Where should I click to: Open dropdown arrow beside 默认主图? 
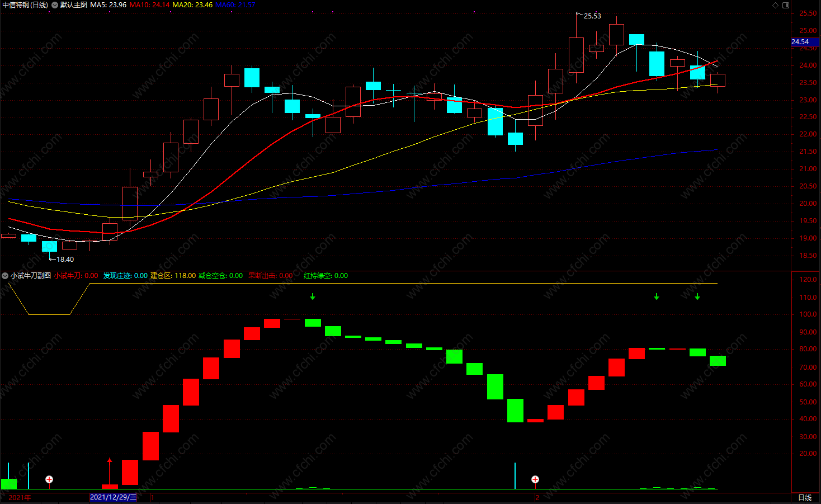coord(55,5)
